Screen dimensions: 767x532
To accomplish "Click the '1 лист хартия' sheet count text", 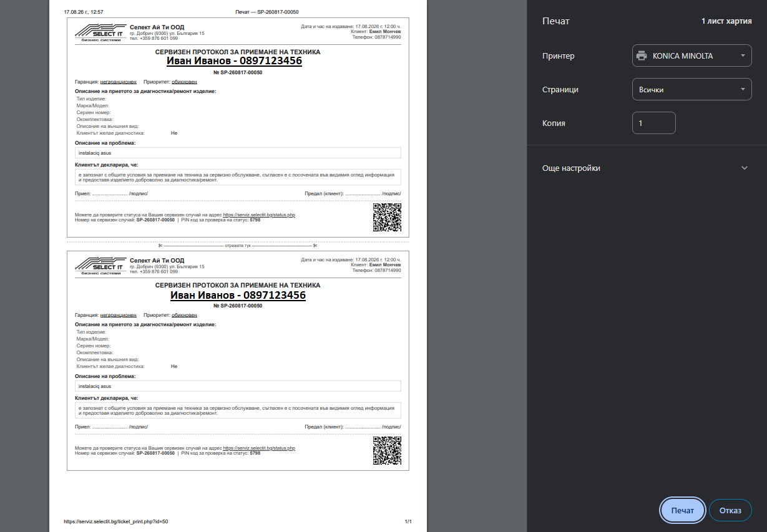I will coord(726,21).
